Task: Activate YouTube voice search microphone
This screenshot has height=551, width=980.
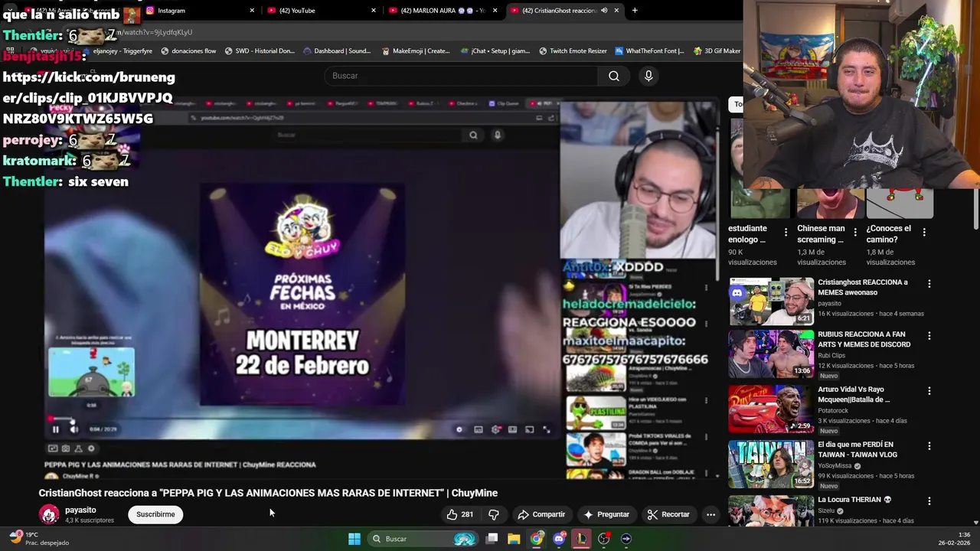Action: pyautogui.click(x=648, y=76)
